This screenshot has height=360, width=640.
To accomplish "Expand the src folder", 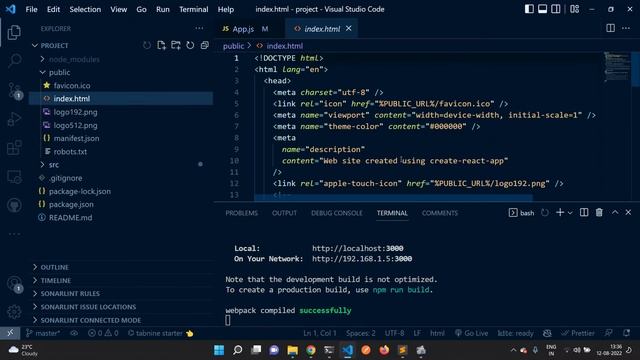I will 42,164.
